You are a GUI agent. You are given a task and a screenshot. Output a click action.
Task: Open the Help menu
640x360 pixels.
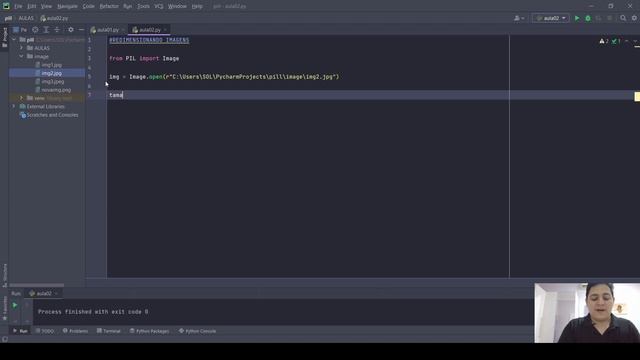[x=197, y=6]
